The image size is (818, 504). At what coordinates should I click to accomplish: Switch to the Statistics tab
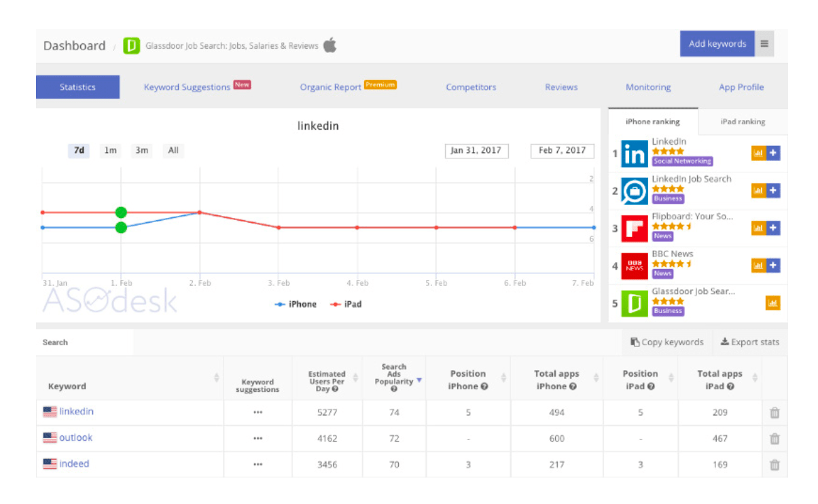point(77,87)
